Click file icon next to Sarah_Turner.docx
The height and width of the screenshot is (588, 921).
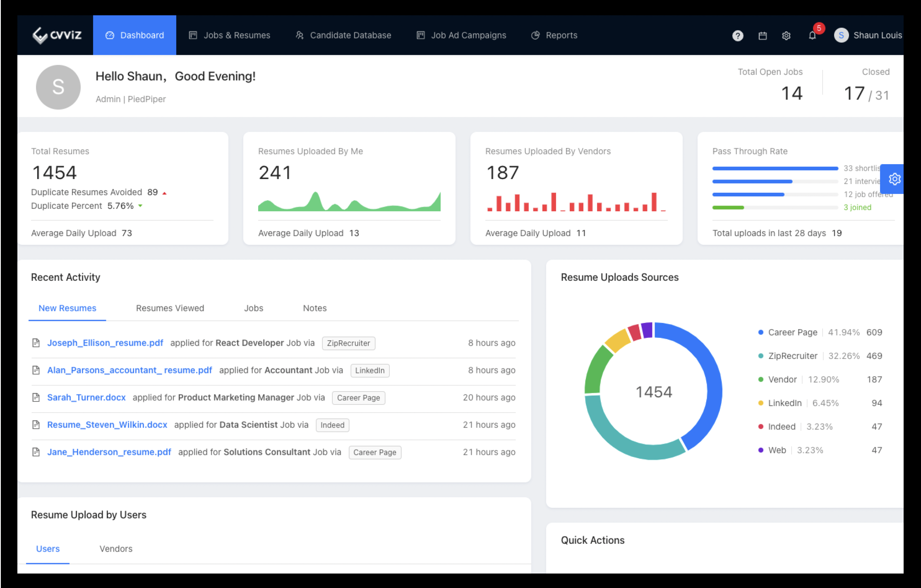pos(36,397)
